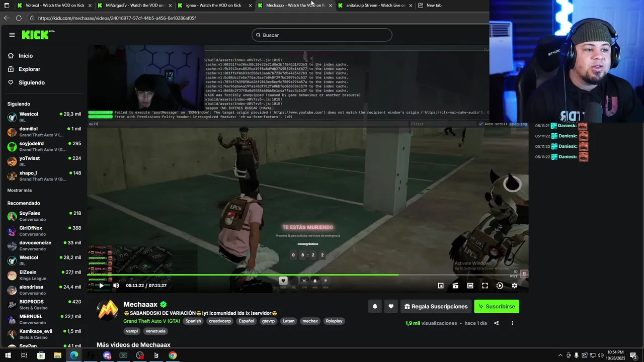This screenshot has height=362, width=644.
Task: Click the notification bell for Mechaaax
Action: click(x=375, y=306)
